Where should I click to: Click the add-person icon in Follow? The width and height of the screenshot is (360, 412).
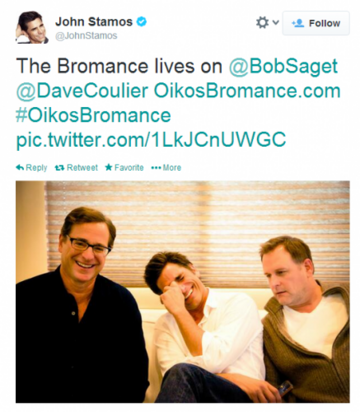pyautogui.click(x=298, y=23)
